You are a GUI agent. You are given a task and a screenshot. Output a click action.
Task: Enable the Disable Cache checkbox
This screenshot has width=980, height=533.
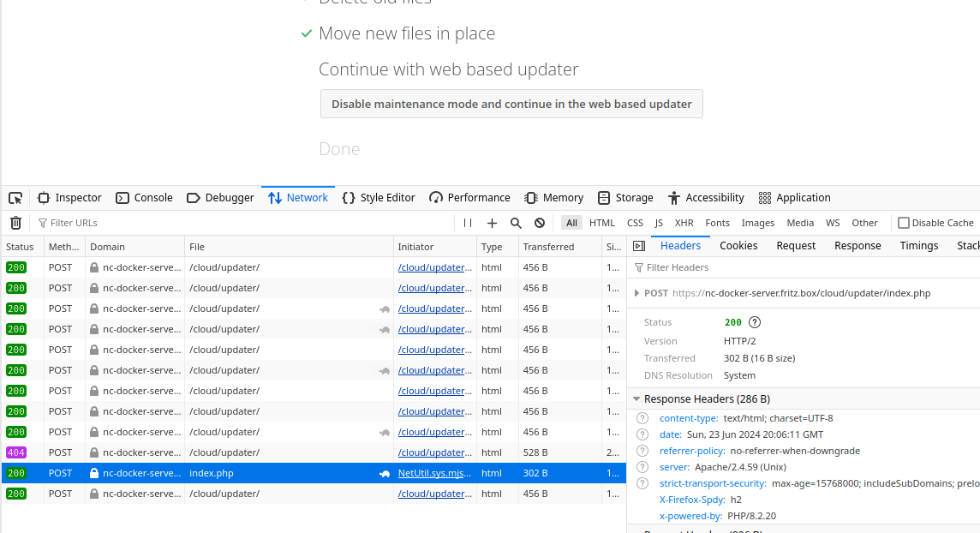click(904, 223)
